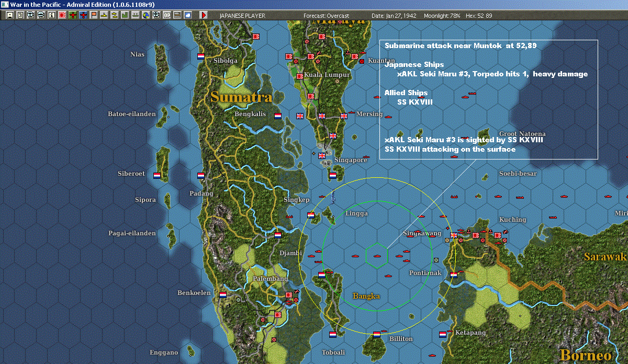This screenshot has height=364, width=628.
Task: Click the Dutch flag on Siberoet
Action: [157, 176]
